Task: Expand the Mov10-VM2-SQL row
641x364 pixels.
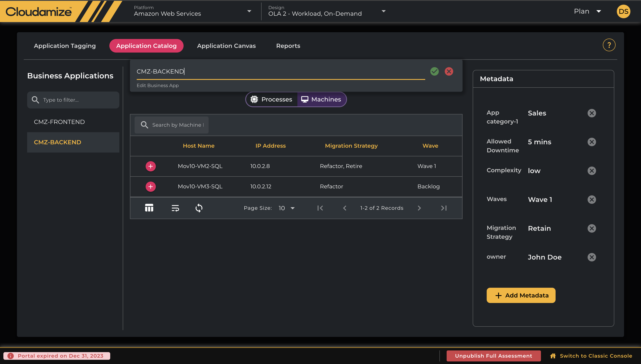Action: click(x=150, y=166)
